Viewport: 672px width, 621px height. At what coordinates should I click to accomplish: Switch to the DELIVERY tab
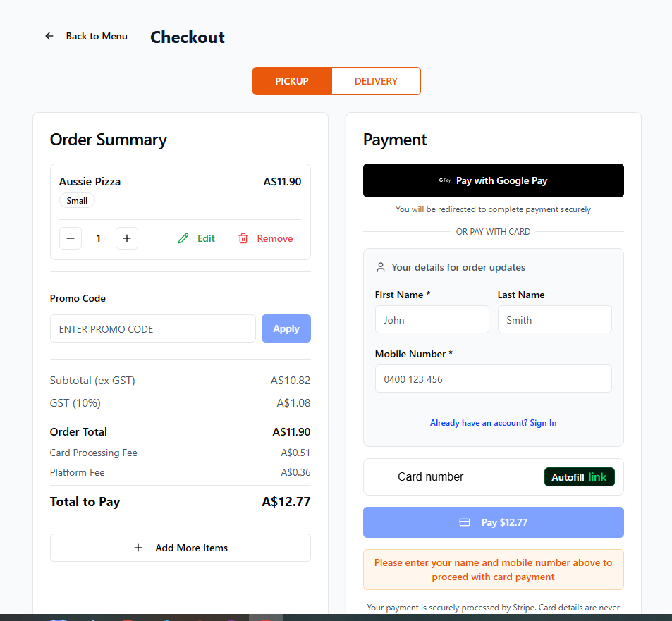(x=376, y=81)
